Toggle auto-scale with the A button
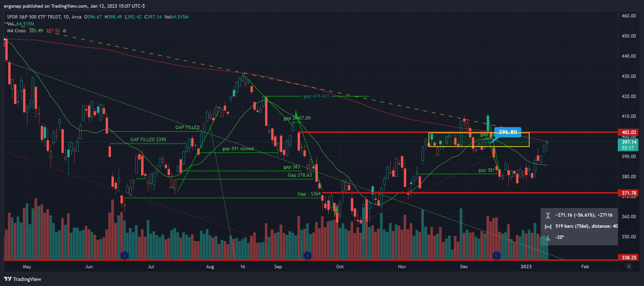644x286 pixels. tap(629, 266)
